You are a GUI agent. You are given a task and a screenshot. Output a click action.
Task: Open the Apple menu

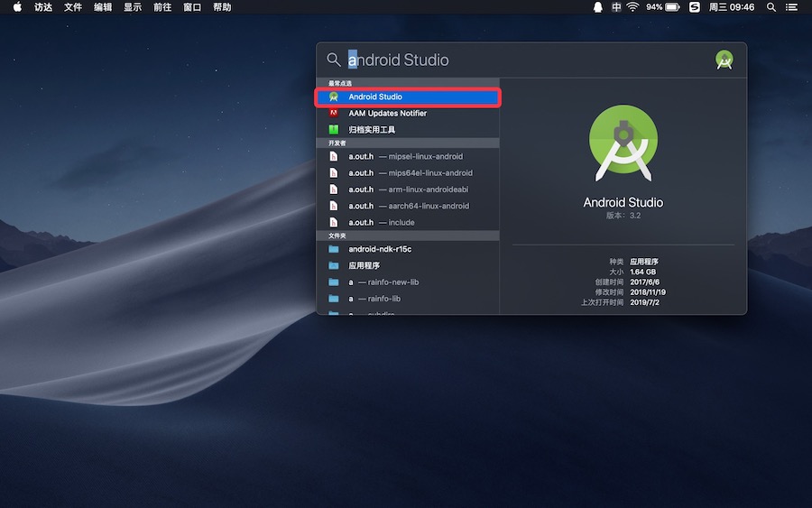click(17, 7)
